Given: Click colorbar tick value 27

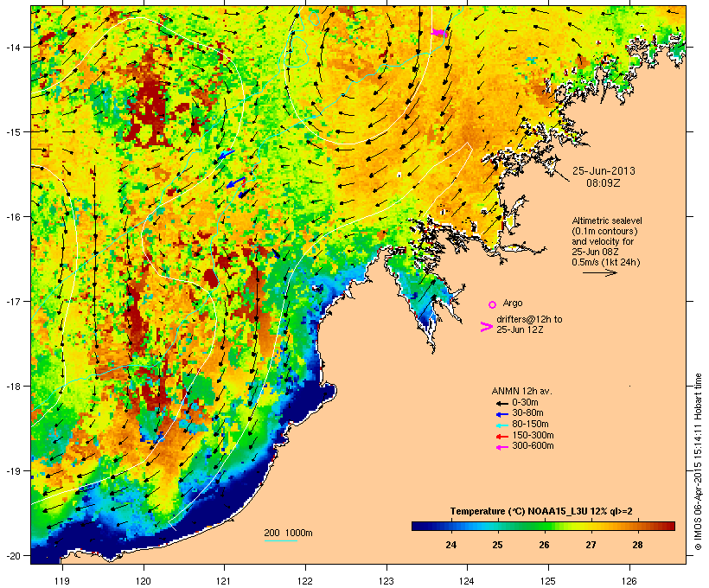Looking at the screenshot, I should point(591,545).
